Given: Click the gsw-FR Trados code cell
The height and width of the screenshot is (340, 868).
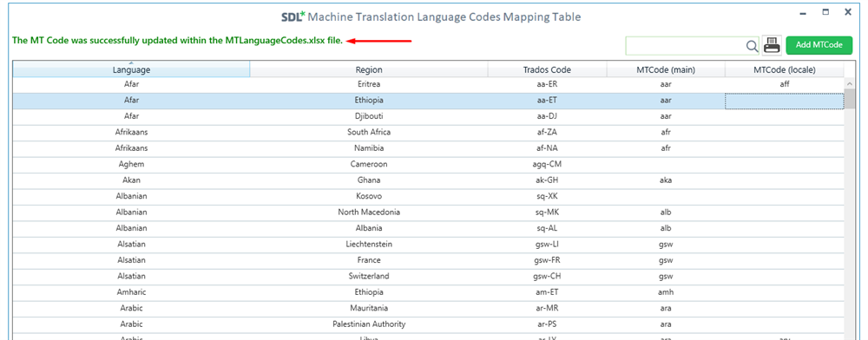Looking at the screenshot, I should 547,260.
